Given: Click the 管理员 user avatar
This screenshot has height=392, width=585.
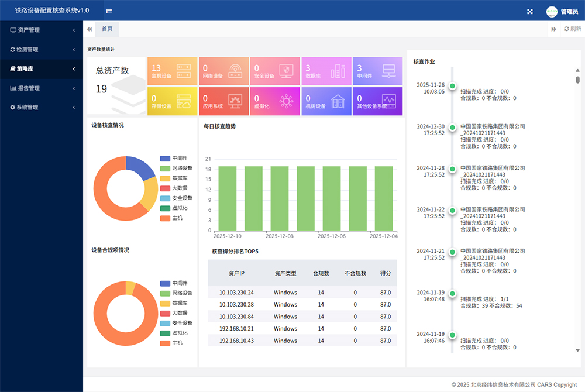Looking at the screenshot, I should (552, 11).
